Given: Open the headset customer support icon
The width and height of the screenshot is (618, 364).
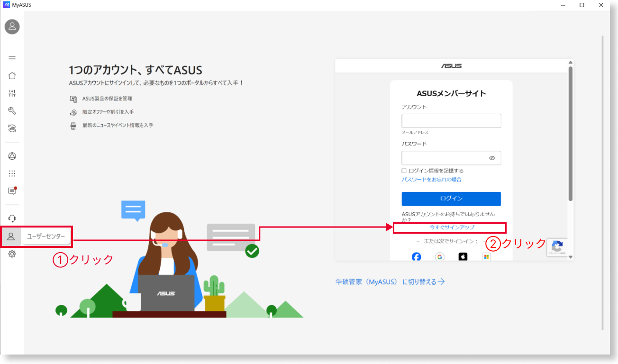Looking at the screenshot, I should 12,218.
